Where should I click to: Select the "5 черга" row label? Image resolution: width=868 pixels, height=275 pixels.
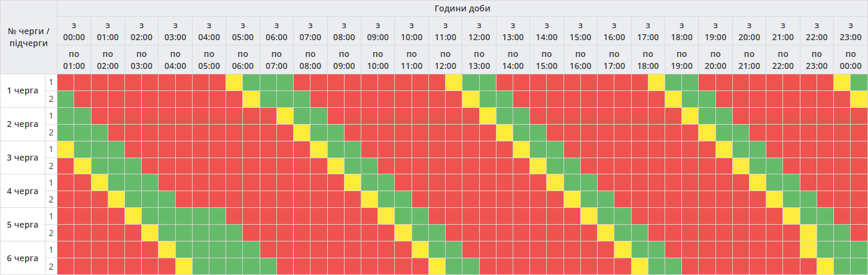pos(23,225)
